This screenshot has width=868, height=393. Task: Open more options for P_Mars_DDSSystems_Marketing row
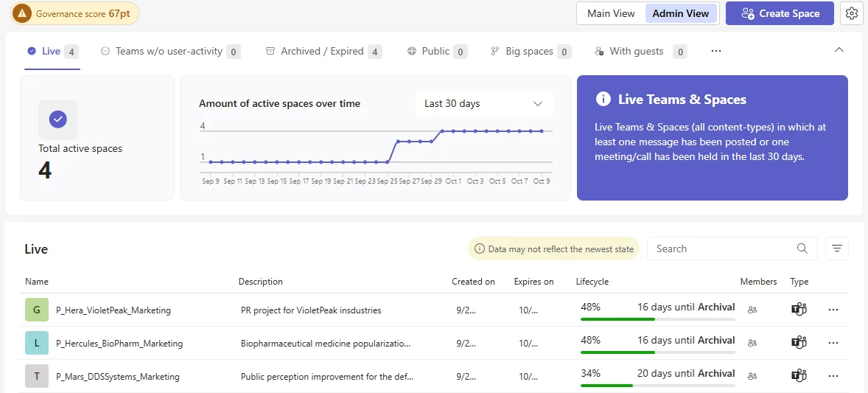click(x=833, y=376)
